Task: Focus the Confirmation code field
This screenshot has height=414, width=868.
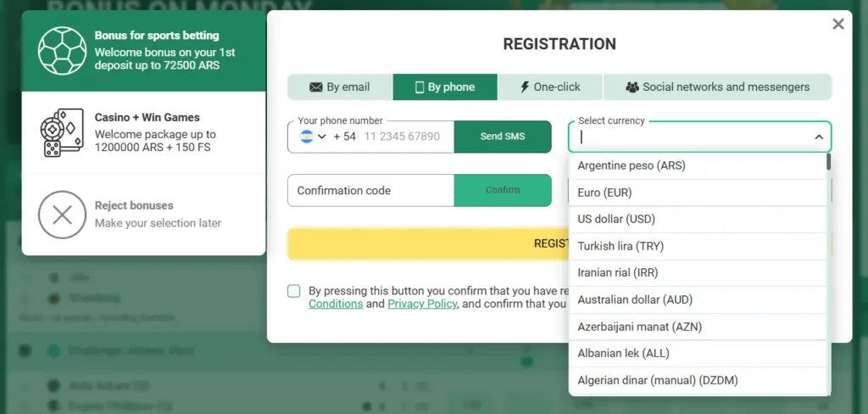Action: 371,190
